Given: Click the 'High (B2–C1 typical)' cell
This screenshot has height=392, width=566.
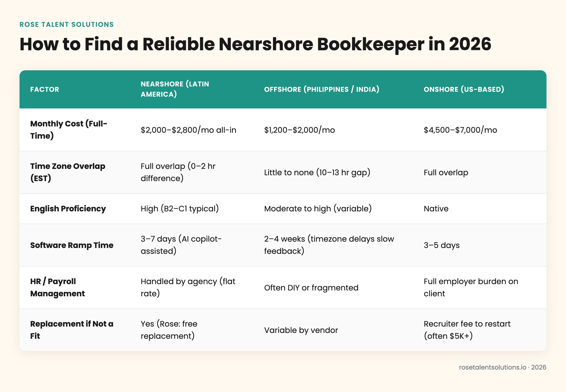Looking at the screenshot, I should pyautogui.click(x=180, y=208).
